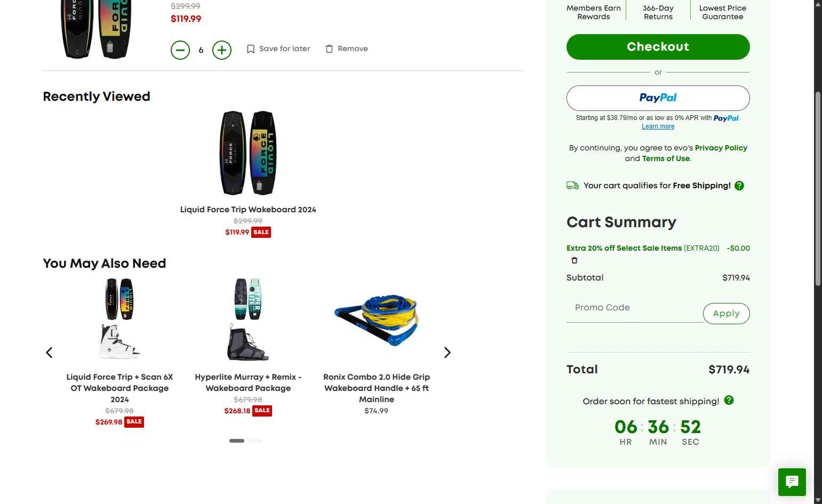Click the Remove trash can icon
The width and height of the screenshot is (822, 504).
point(329,49)
